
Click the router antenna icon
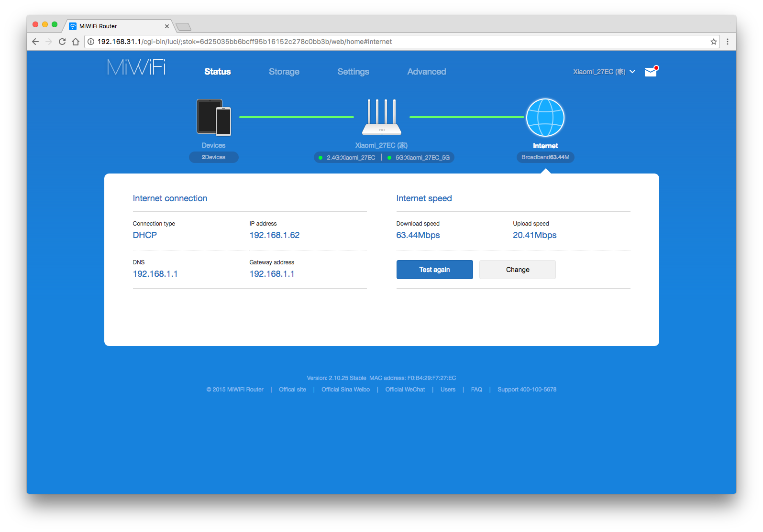click(381, 117)
